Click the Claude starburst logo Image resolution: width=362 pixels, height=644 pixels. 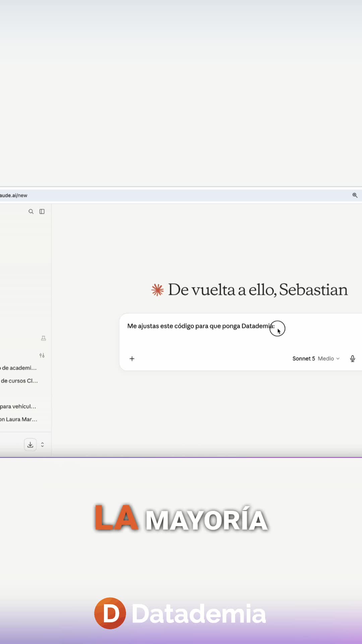click(157, 290)
